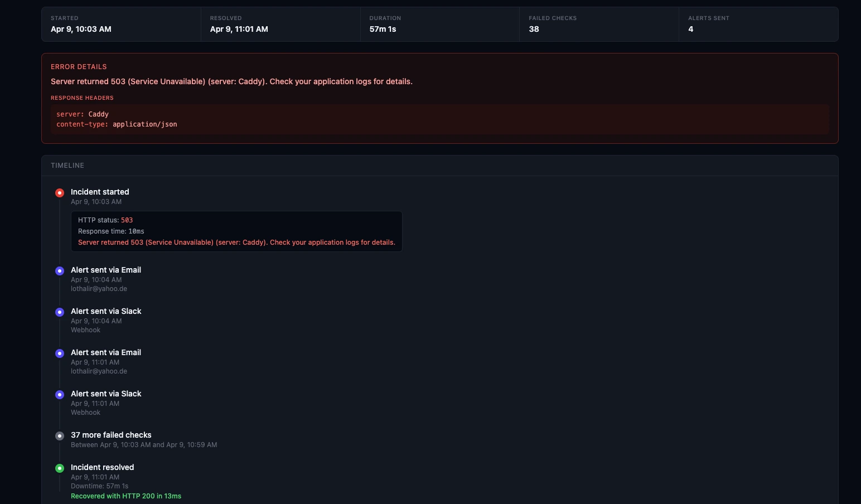Select the second Email alert timeline dot
Image resolution: width=861 pixels, height=504 pixels.
tap(60, 353)
